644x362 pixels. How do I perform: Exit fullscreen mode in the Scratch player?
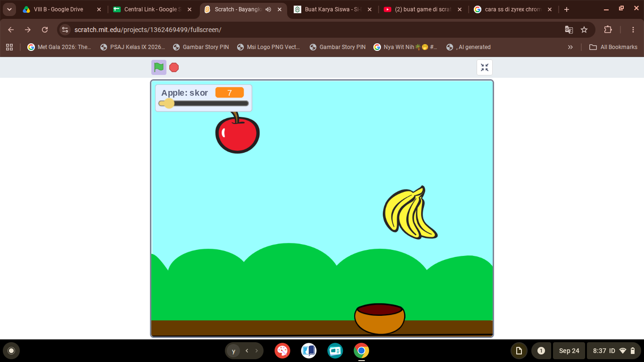(x=485, y=67)
